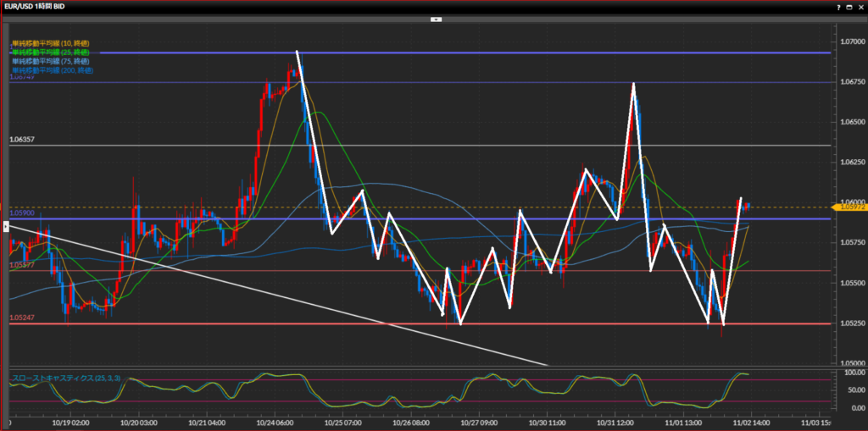
Task: Click the orange current price tag 1.05972
Action: 849,207
